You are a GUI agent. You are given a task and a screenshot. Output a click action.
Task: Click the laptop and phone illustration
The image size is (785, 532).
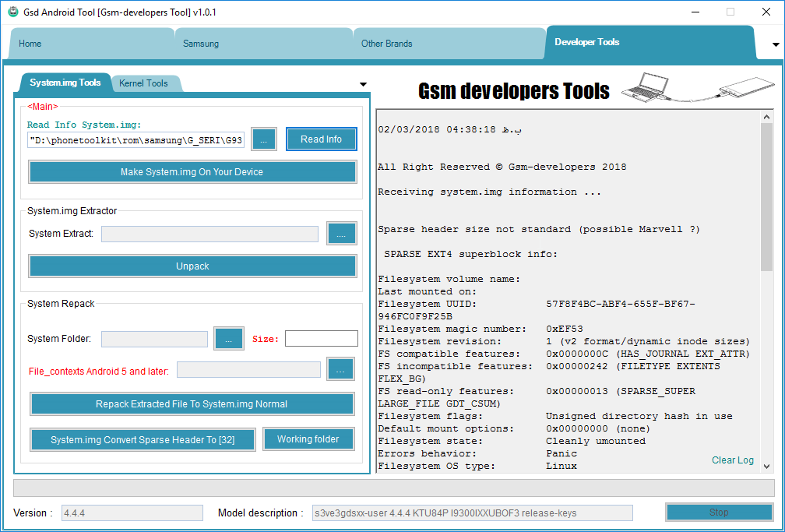click(698, 88)
